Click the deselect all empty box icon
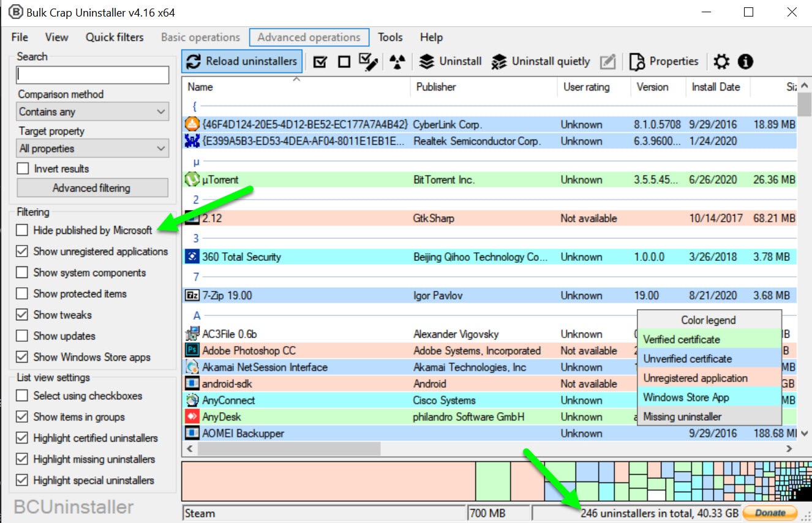 pyautogui.click(x=344, y=62)
